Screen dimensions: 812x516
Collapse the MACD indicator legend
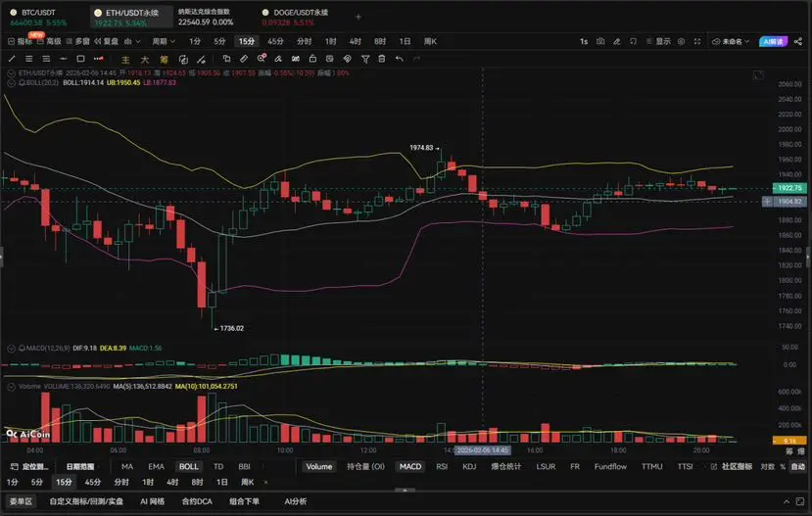pos(11,349)
